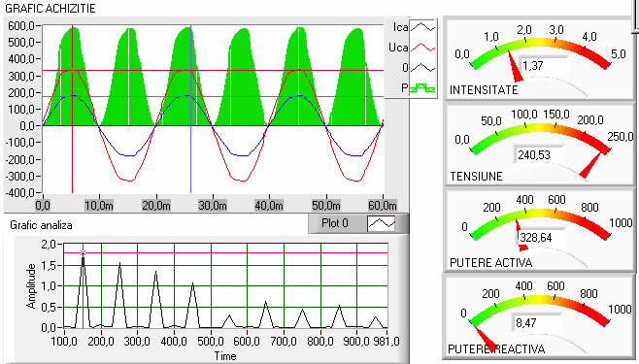Screen dimensions: 639x364
Task: Click the 0 plot legend sample
Action: 422,68
